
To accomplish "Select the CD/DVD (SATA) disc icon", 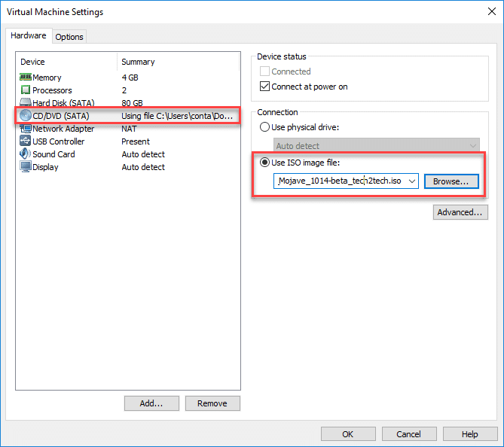I will pyautogui.click(x=25, y=116).
